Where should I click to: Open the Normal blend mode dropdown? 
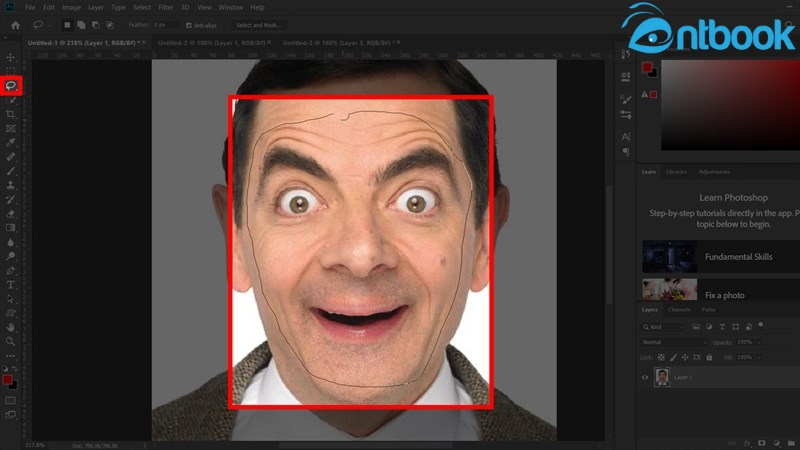[674, 342]
